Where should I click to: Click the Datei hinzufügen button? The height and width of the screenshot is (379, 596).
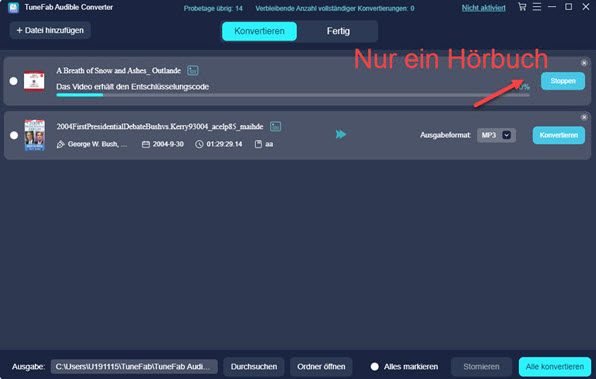[50, 30]
